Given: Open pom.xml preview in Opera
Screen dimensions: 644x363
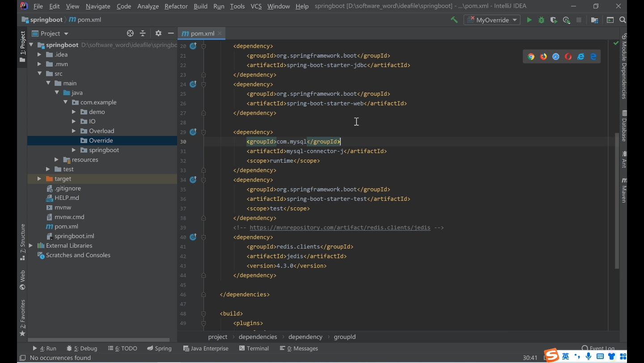Looking at the screenshot, I should point(568,56).
